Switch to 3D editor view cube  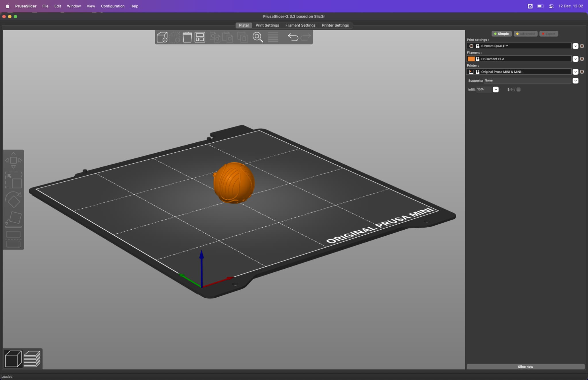13,359
